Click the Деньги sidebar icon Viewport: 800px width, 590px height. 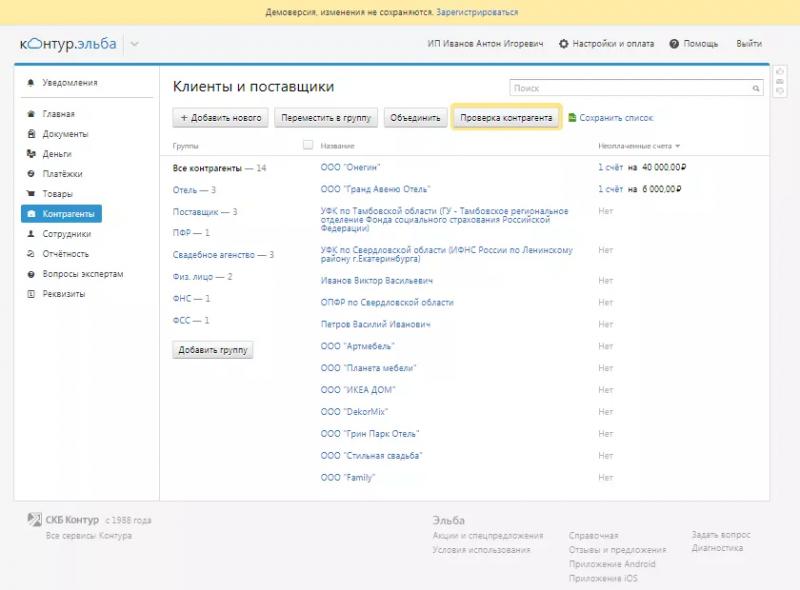[x=32, y=154]
